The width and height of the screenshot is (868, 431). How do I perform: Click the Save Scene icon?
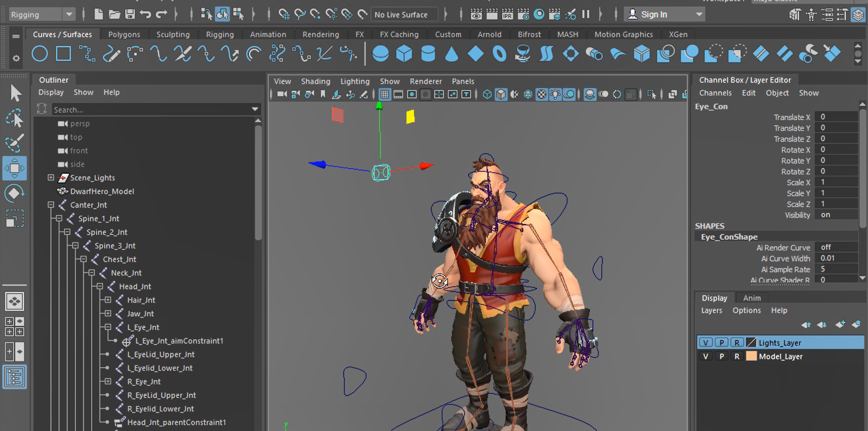click(x=130, y=14)
